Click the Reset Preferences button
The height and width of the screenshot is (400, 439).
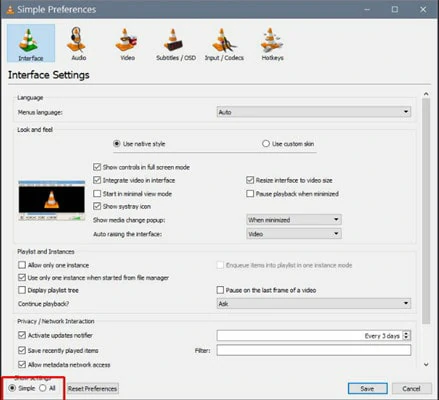point(92,389)
